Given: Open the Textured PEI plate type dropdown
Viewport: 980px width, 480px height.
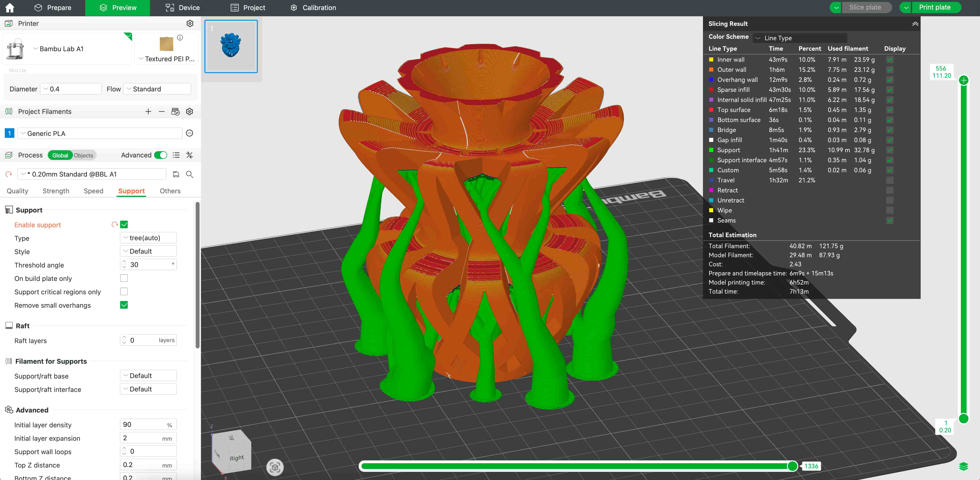Looking at the screenshot, I should 166,59.
